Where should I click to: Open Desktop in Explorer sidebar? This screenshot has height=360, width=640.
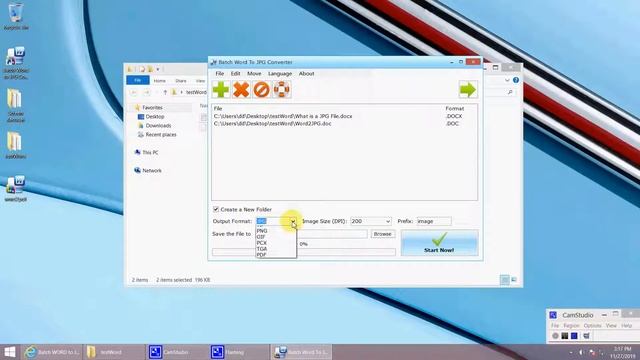pyautogui.click(x=155, y=117)
